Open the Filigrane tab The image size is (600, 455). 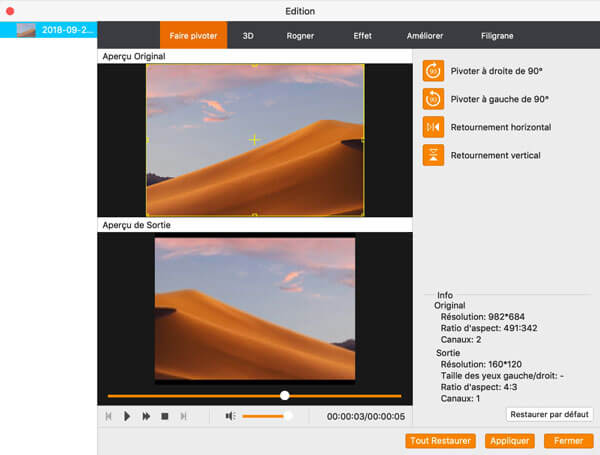tap(497, 36)
